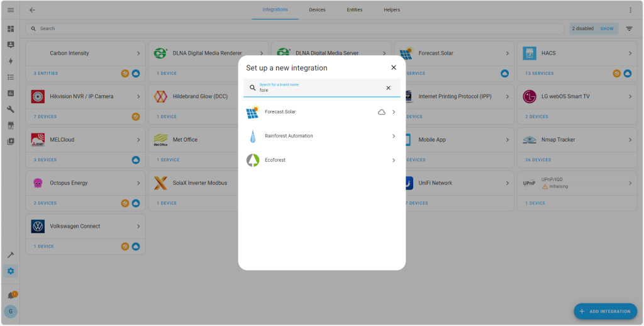Click cloud icon on MELCloud card
This screenshot has height=326, width=644.
pyautogui.click(x=136, y=160)
